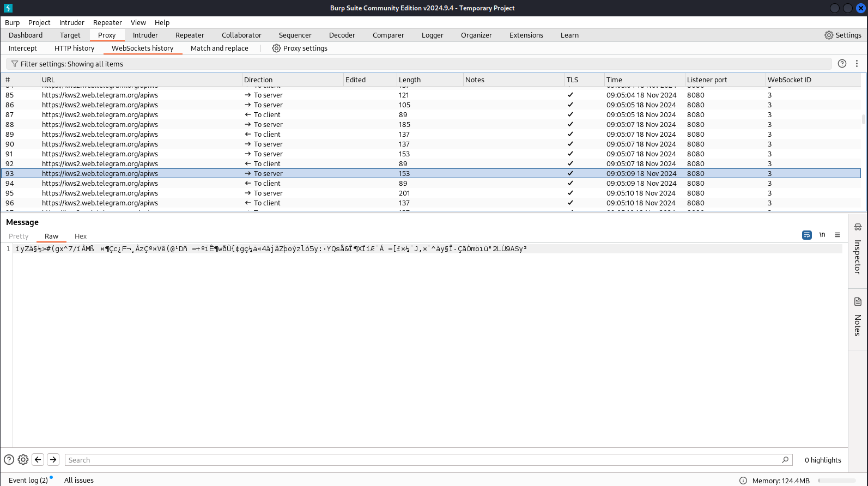Select WebSocket message row 87

[x=430, y=114]
